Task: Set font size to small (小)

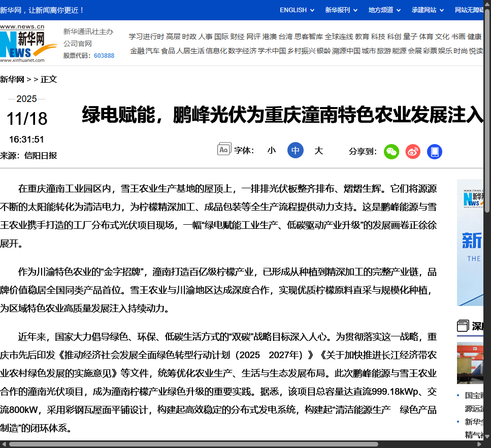Action: (x=272, y=151)
